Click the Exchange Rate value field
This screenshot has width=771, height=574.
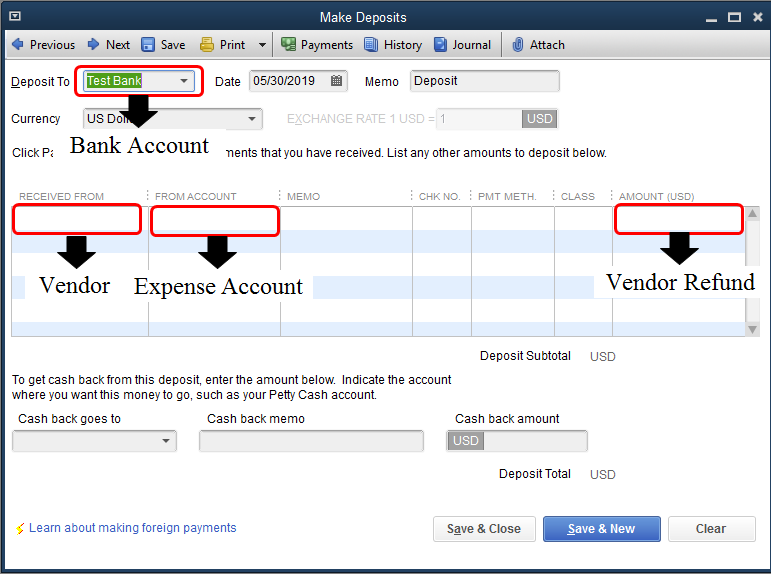(479, 119)
